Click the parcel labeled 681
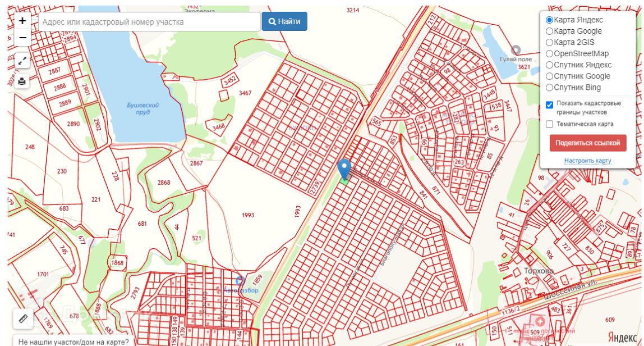 (142, 224)
